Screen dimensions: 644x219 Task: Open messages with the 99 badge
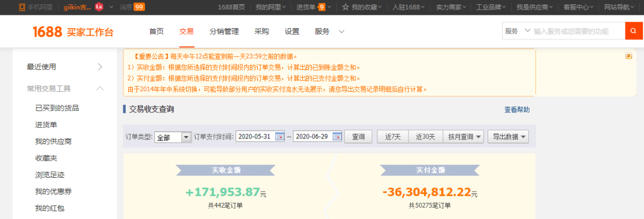tap(132, 7)
